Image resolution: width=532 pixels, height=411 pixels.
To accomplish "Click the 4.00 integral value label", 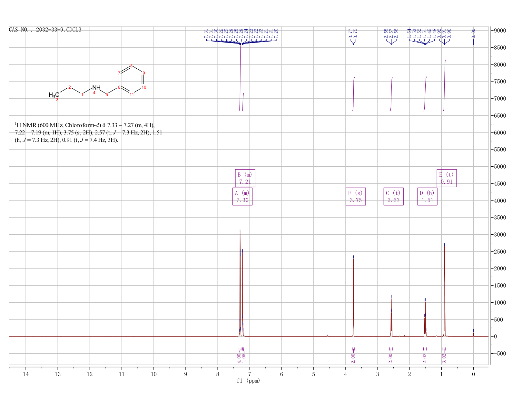I will [239, 358].
